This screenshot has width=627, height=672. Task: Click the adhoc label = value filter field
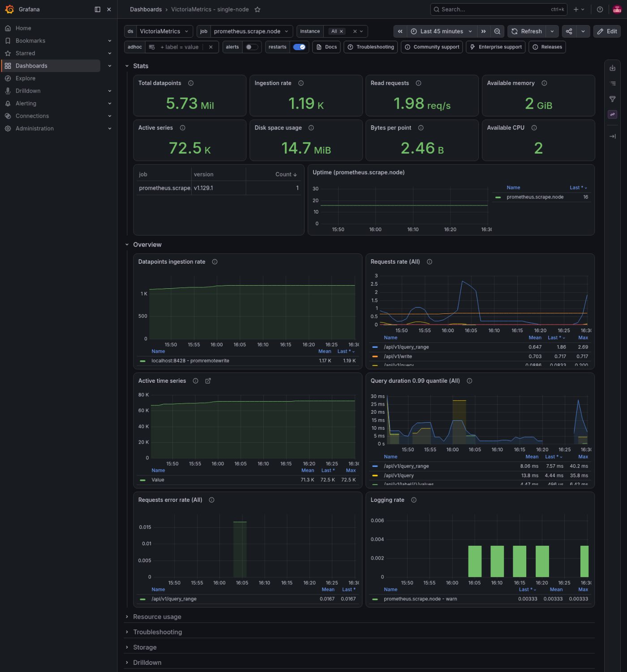tap(179, 47)
